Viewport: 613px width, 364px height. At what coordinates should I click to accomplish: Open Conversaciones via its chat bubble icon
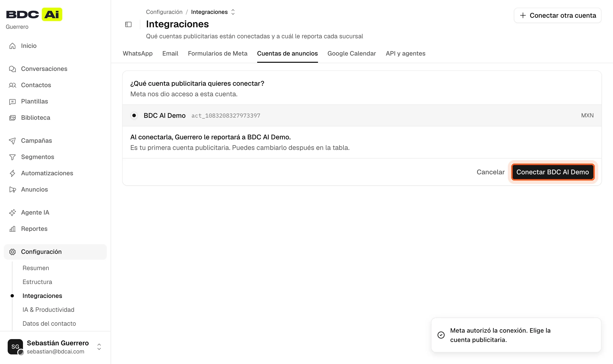(12, 69)
